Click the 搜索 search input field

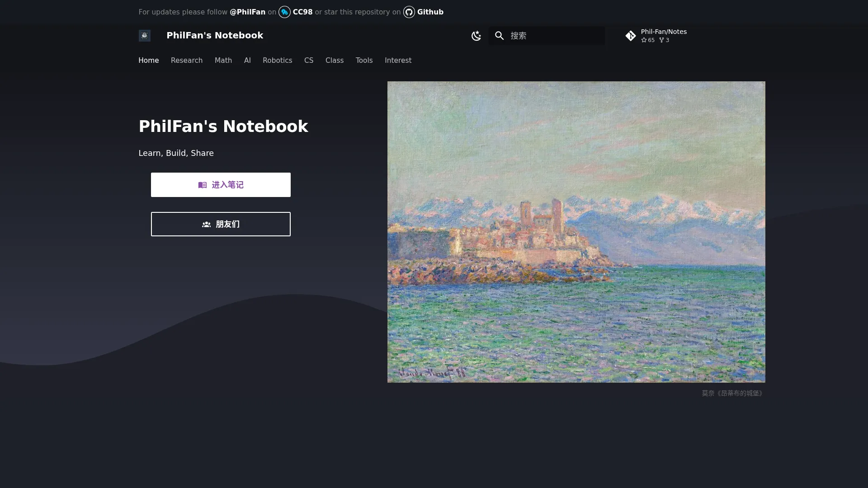pyautogui.click(x=547, y=36)
